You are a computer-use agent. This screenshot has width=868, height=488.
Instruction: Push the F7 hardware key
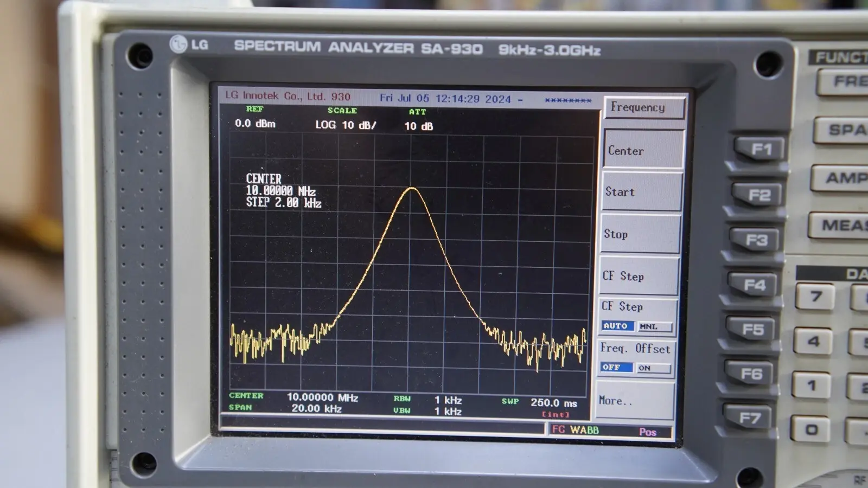749,418
